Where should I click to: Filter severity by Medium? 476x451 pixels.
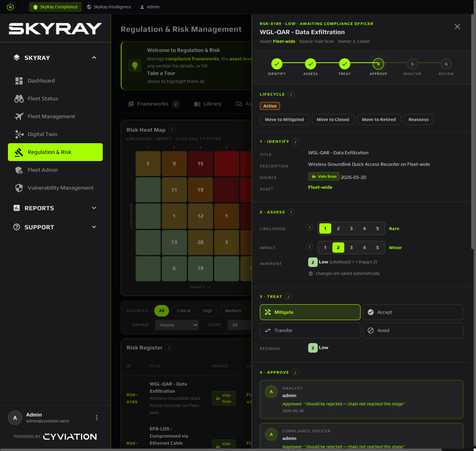(x=233, y=311)
